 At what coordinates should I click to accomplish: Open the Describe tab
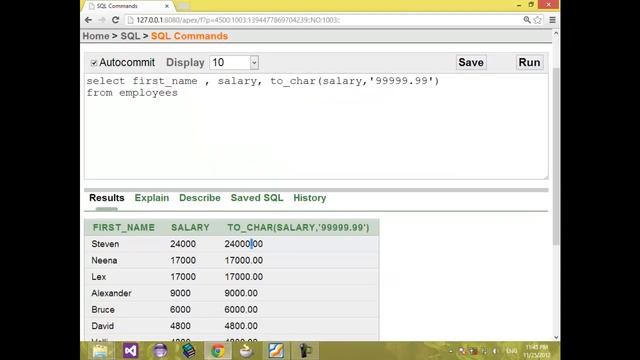(x=200, y=198)
